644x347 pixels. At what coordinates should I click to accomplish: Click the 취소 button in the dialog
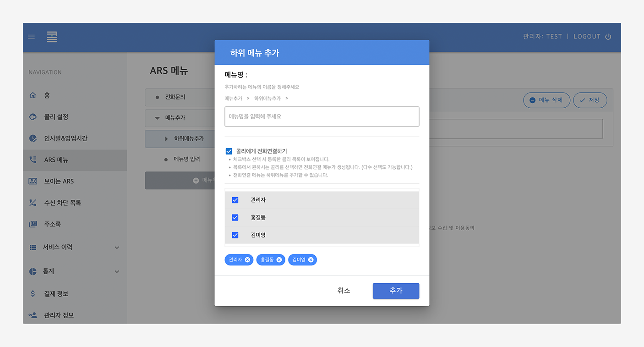(x=344, y=291)
